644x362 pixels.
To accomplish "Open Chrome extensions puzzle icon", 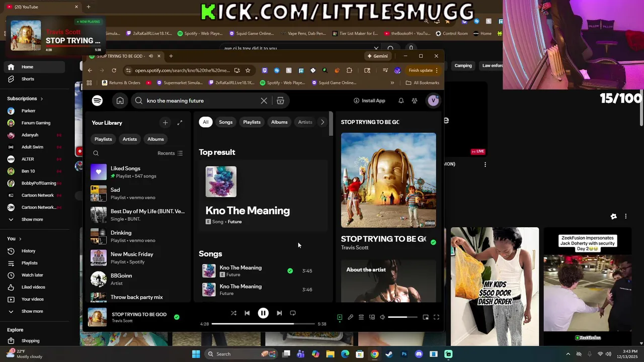I will (x=349, y=70).
